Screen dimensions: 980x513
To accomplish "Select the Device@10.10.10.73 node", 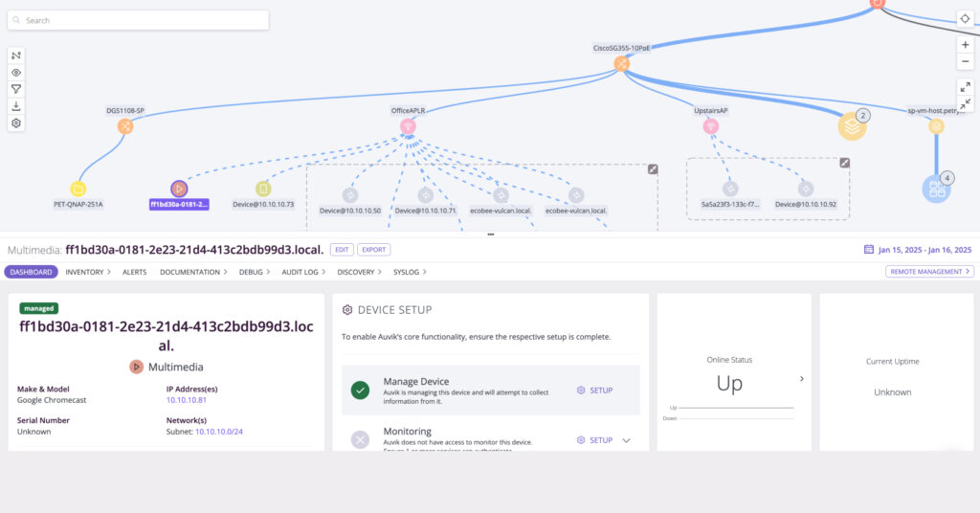I will tap(263, 189).
